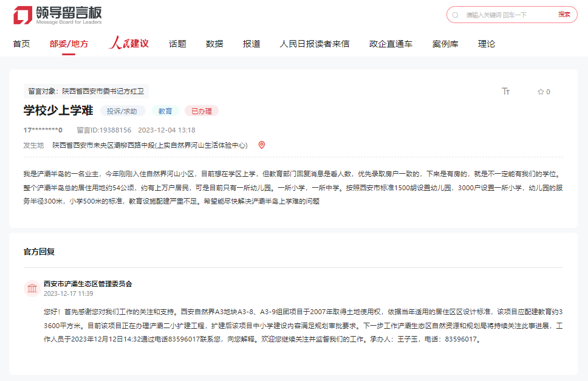Click the star favorite icon
The width and height of the screenshot is (588, 381).
click(541, 92)
